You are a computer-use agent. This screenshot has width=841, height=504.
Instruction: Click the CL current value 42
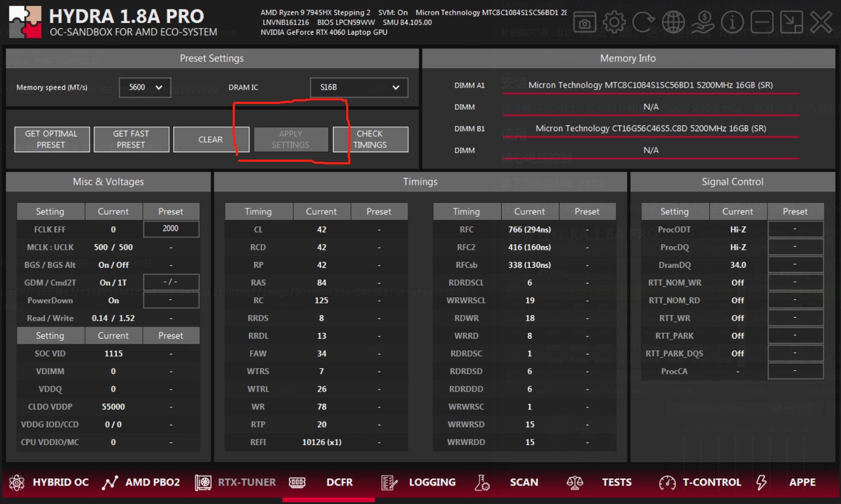[321, 229]
